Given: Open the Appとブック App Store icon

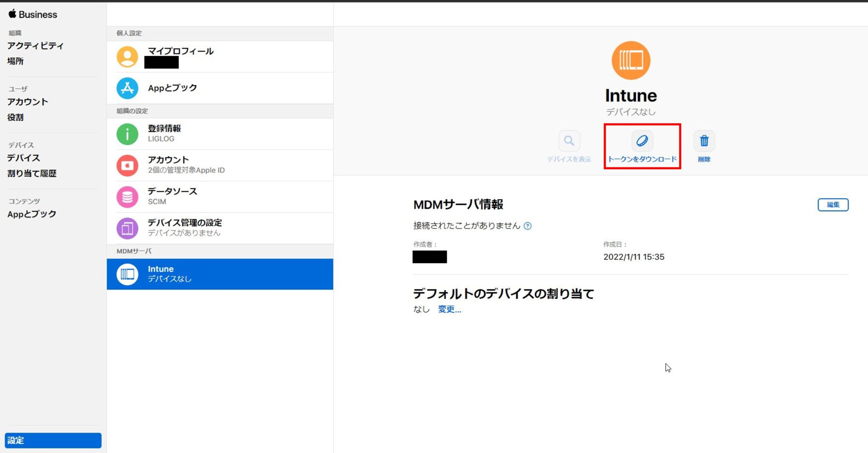Looking at the screenshot, I should click(x=127, y=88).
